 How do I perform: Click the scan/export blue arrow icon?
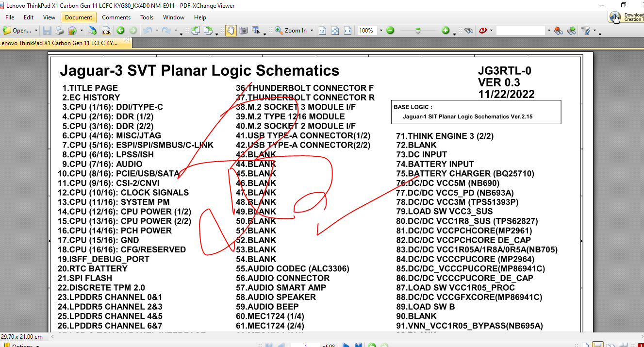(92, 31)
